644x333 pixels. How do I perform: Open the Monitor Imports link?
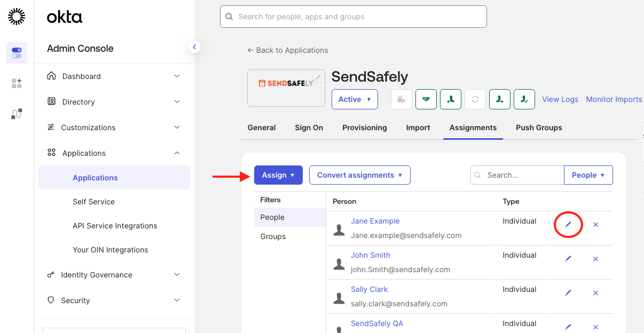click(x=614, y=99)
